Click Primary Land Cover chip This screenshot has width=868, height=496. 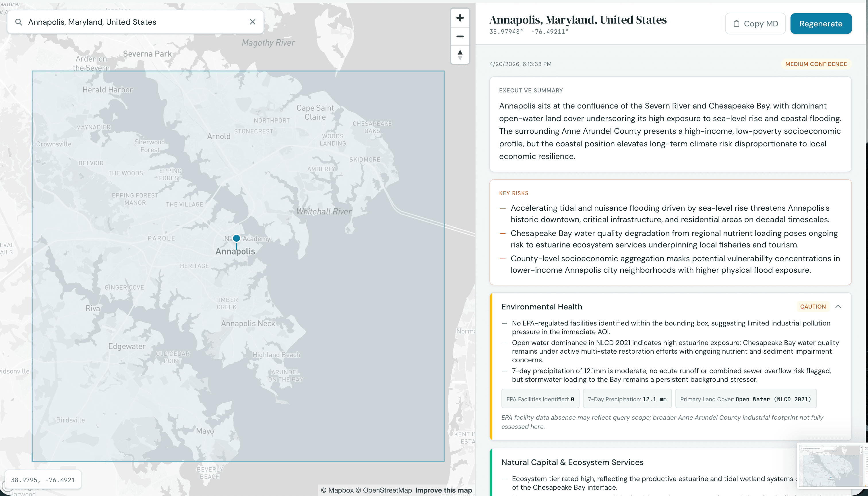coord(745,399)
